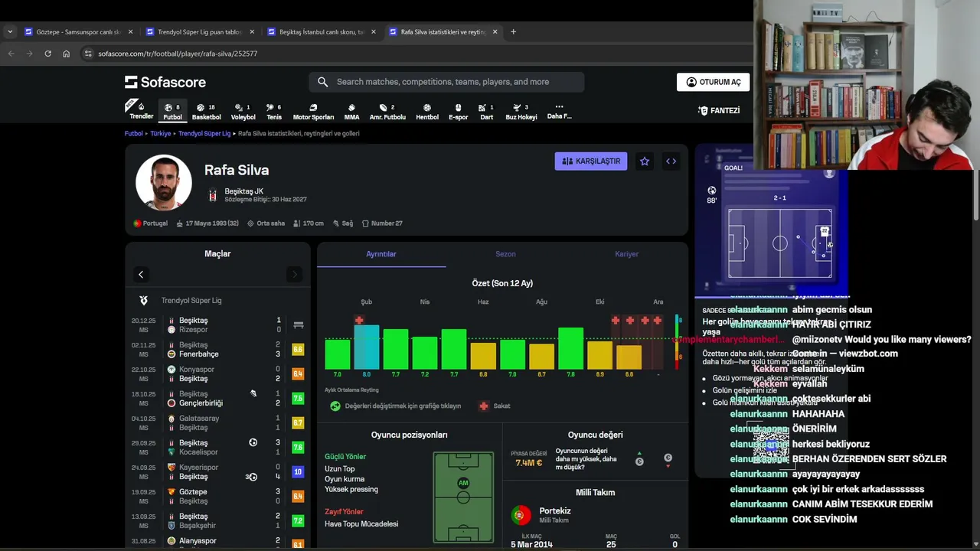This screenshot has height=551, width=980.
Task: Click the 8.0 rated Şub chart bar
Action: 367,347
